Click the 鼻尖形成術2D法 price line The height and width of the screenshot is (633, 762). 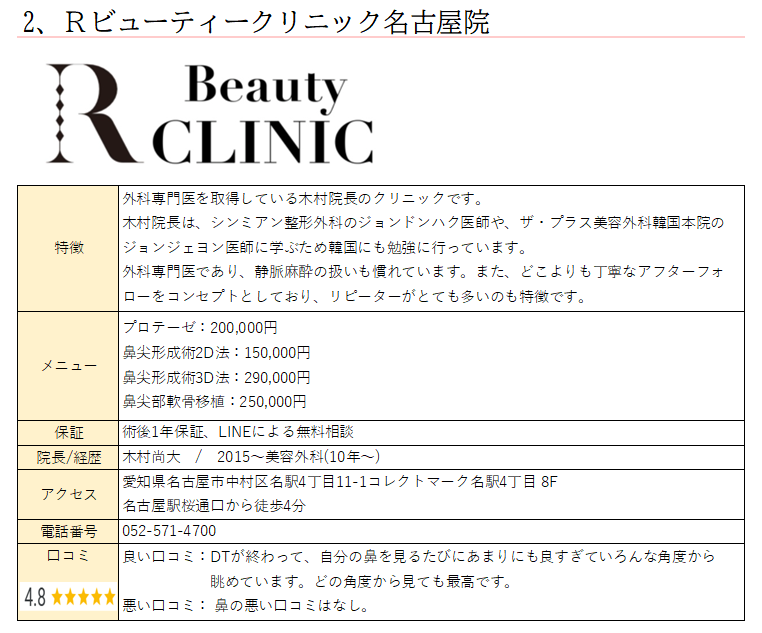tap(216, 352)
